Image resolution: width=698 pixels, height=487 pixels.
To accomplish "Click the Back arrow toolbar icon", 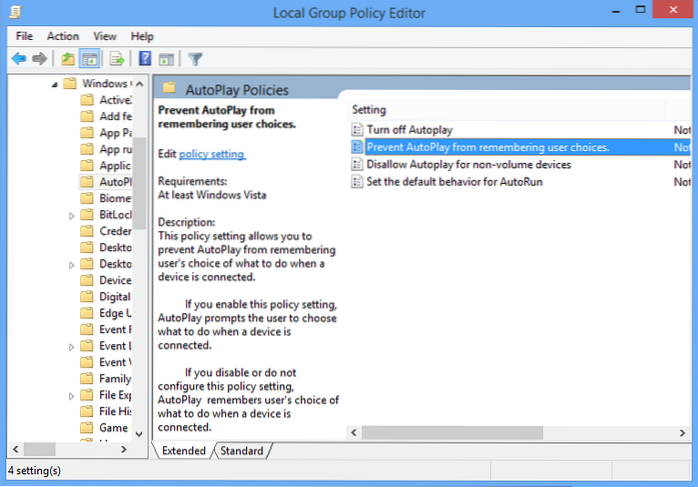I will [x=18, y=58].
